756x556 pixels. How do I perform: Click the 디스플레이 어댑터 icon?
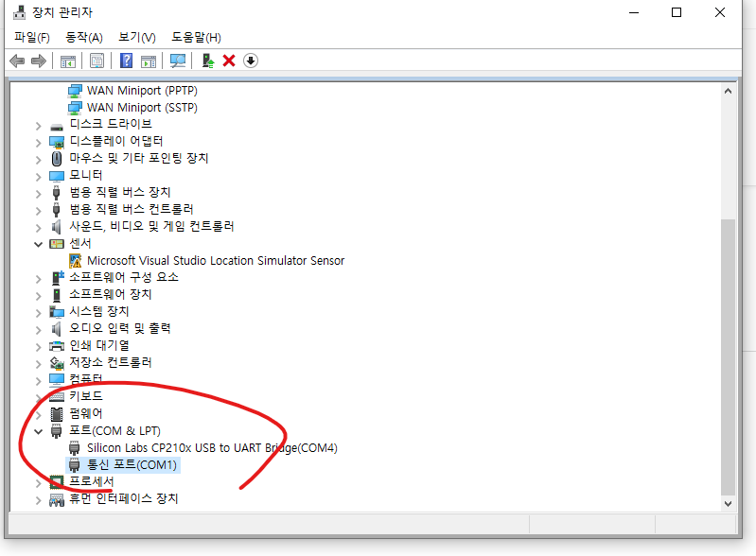pos(57,142)
